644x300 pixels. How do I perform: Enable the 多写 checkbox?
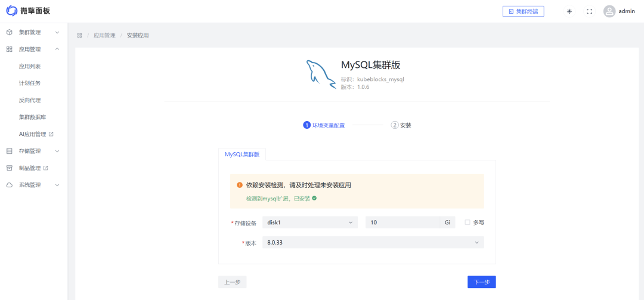(467, 222)
